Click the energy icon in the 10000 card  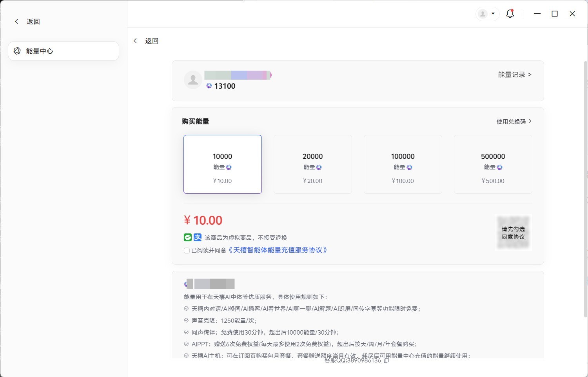[x=229, y=168]
